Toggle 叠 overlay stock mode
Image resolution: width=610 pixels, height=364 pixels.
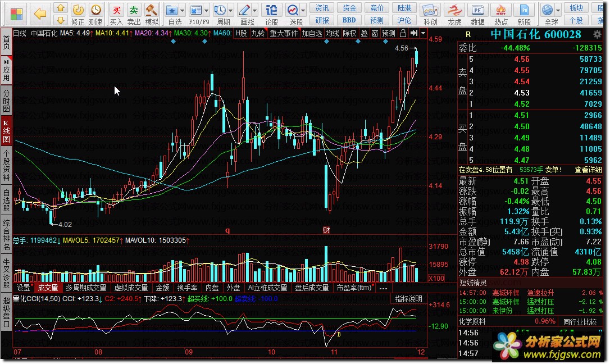click(364, 34)
